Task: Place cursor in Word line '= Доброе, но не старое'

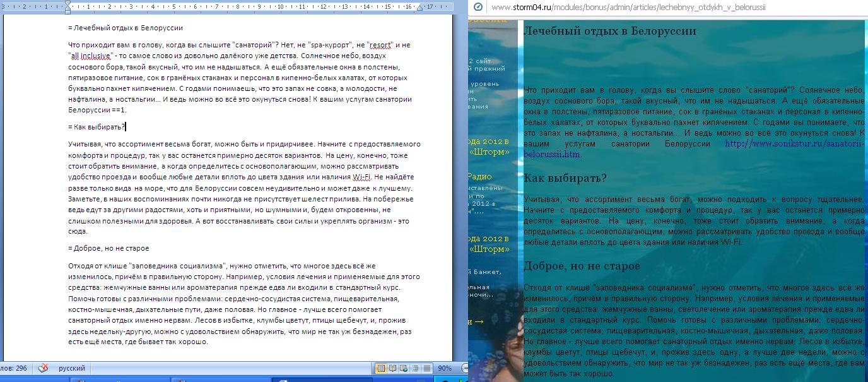Action: click(x=108, y=248)
